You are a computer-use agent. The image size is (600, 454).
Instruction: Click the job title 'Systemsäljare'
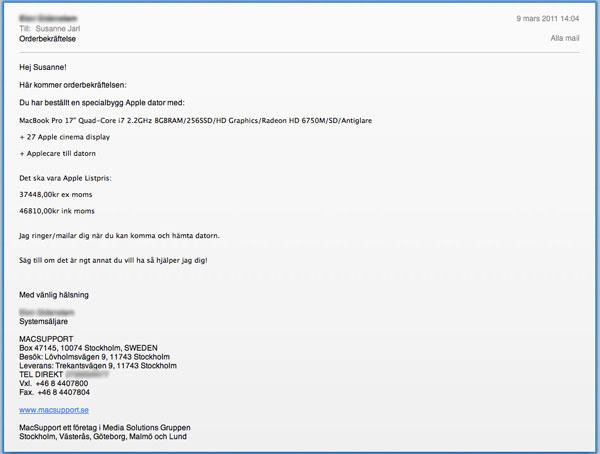pos(44,322)
